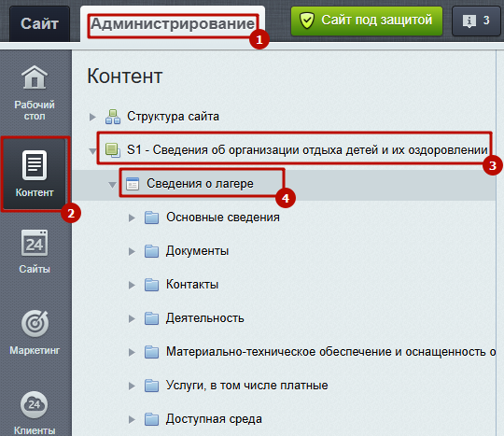Click the Основные сведения folder icon
Image resolution: width=504 pixels, height=436 pixels.
pyautogui.click(x=151, y=218)
